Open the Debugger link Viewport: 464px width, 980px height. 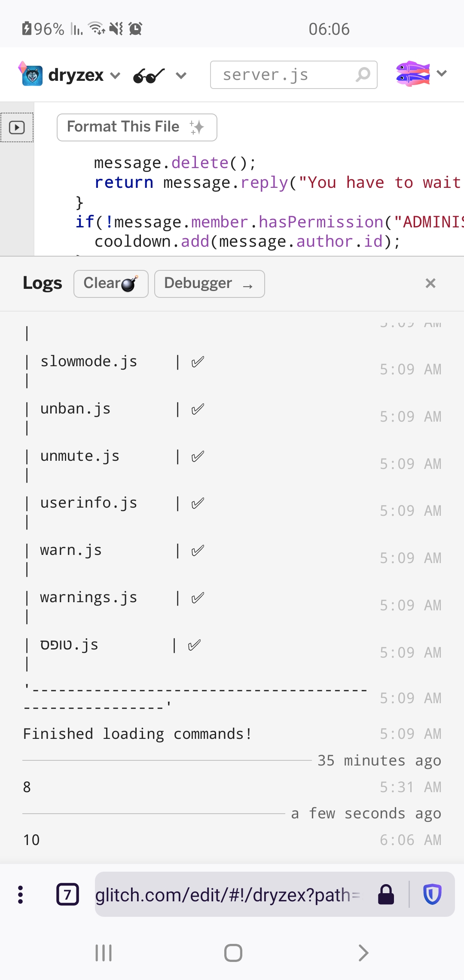pyautogui.click(x=209, y=284)
